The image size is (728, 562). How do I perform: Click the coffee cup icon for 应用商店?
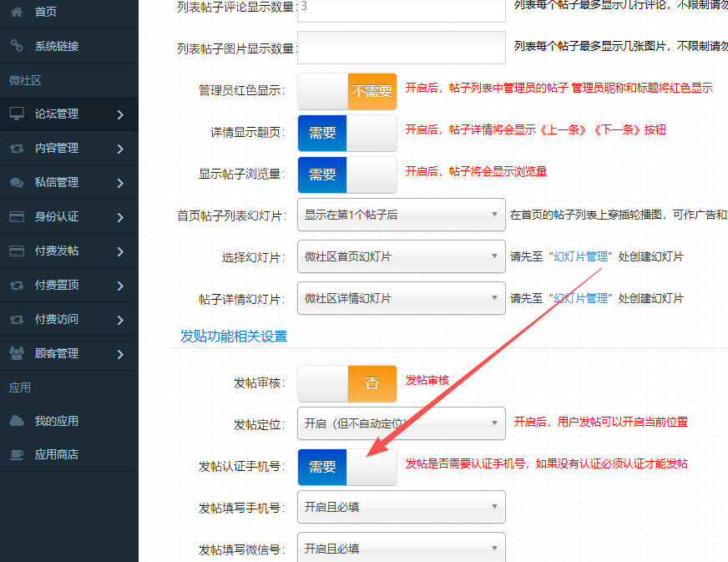coord(17,455)
